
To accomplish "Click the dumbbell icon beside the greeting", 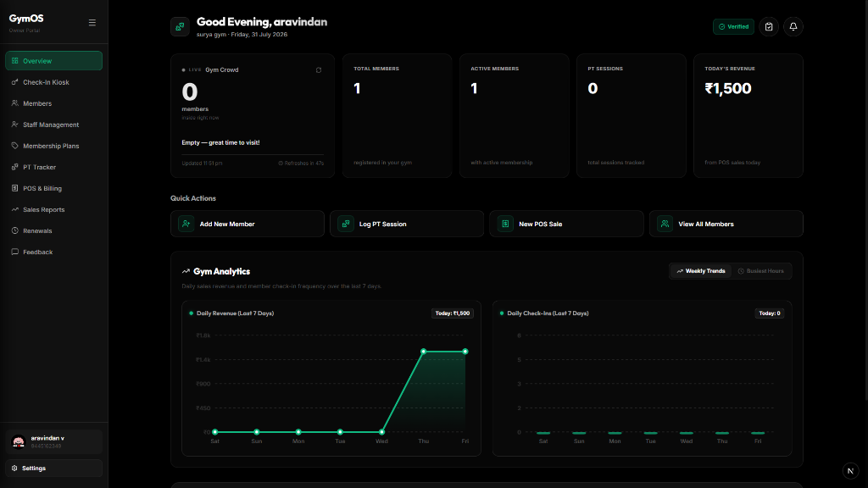I will 180,26.
